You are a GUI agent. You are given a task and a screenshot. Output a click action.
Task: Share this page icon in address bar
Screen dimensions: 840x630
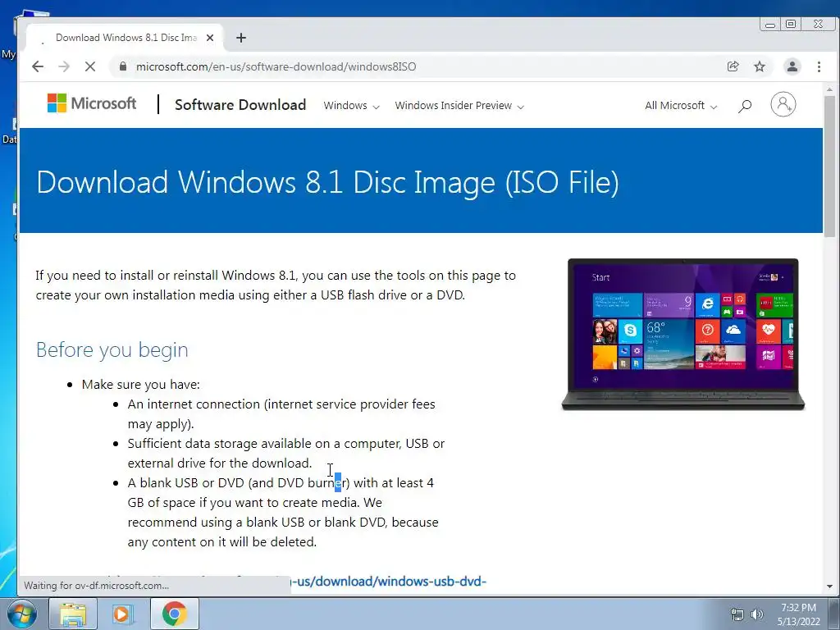click(x=733, y=66)
